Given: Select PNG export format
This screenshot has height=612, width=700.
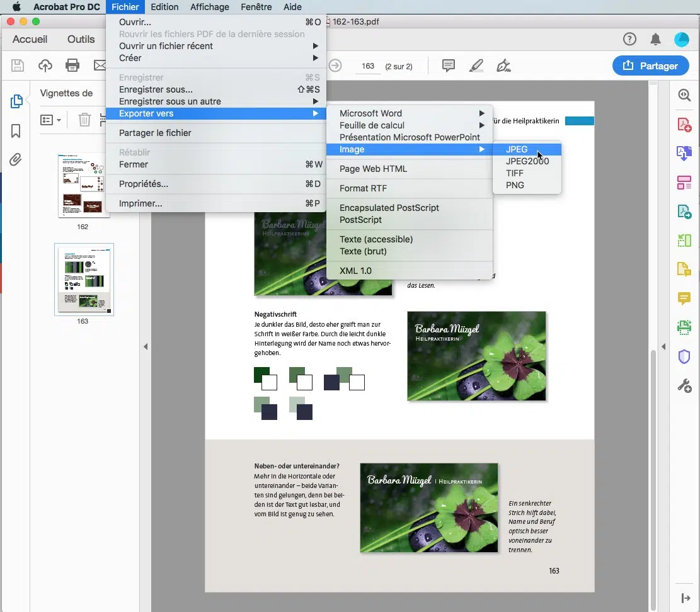Looking at the screenshot, I should click(515, 185).
